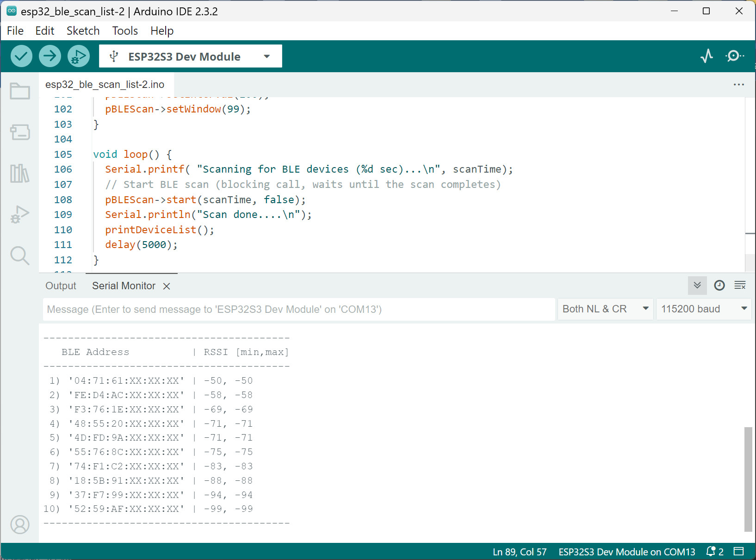Click the Serial Monitor vertical scrollbar thumb

748,479
